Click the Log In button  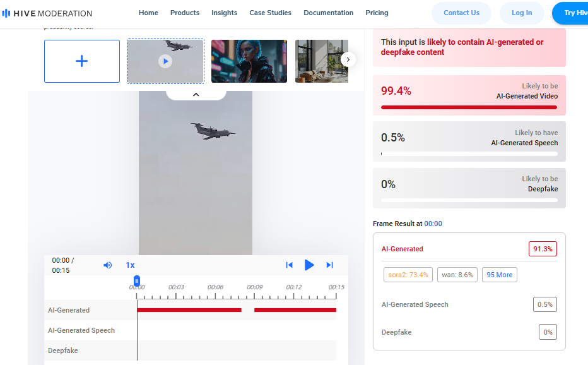pyautogui.click(x=521, y=13)
